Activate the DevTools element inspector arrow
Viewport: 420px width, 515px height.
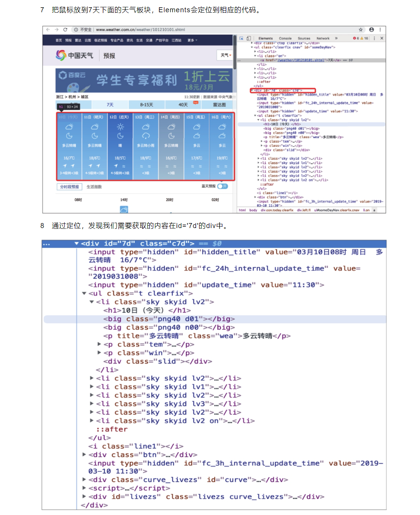click(241, 38)
